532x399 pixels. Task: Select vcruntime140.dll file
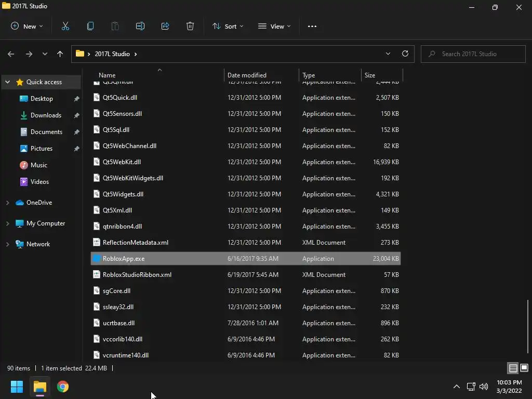[x=246, y=355]
